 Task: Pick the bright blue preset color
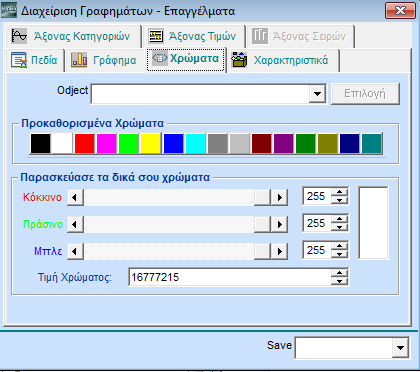point(173,143)
